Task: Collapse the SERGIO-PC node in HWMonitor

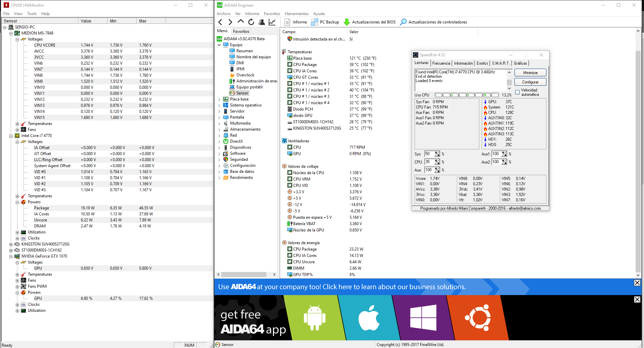Action: coord(5,27)
